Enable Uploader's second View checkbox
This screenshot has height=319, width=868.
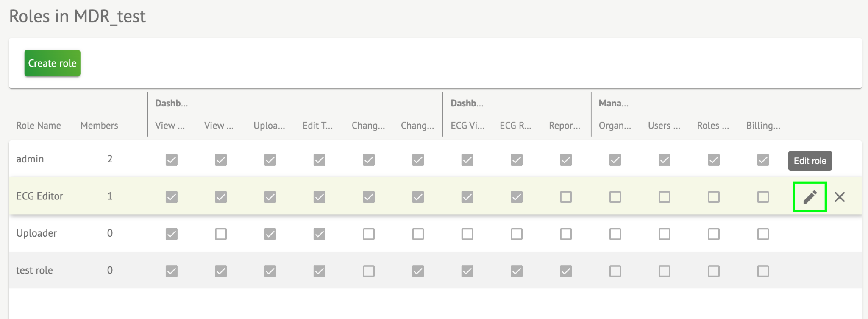point(221,234)
